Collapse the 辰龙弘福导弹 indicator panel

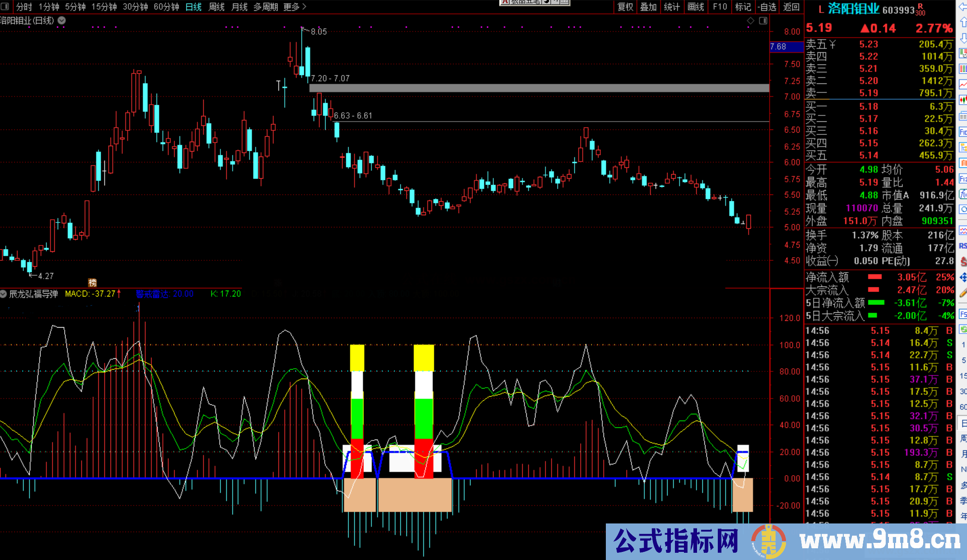pos(4,294)
